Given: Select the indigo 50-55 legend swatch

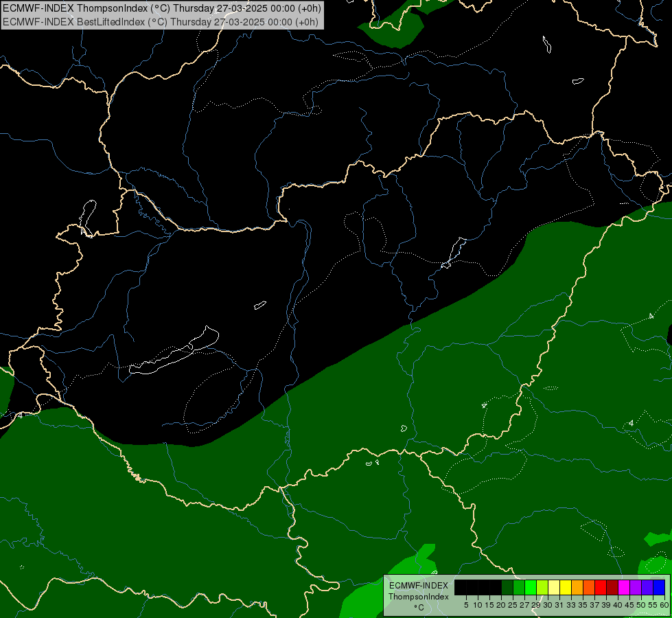Looking at the screenshot, I should point(647,587).
